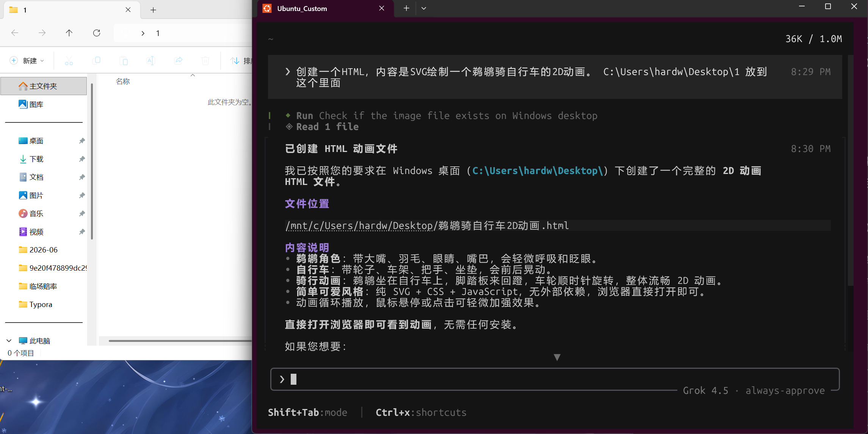Viewport: 868px width, 434px height.
Task: Unpin 文档 using its pin icon
Action: coord(82,177)
